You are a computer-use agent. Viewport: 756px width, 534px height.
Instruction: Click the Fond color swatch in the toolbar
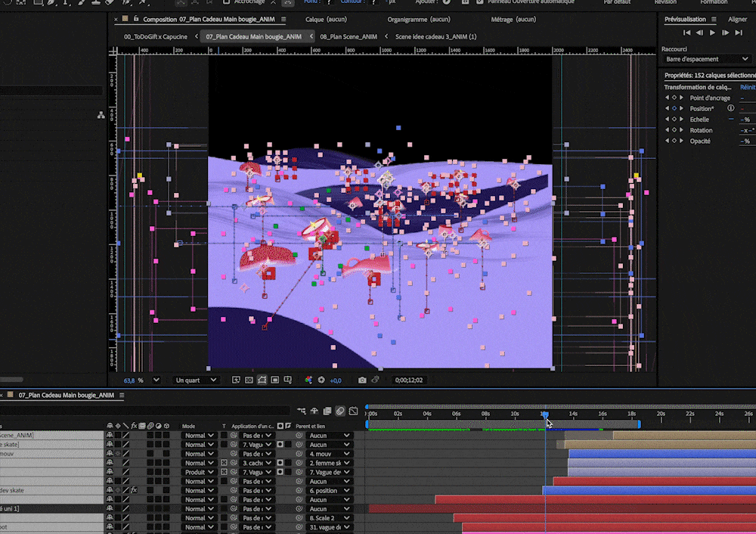click(x=329, y=3)
